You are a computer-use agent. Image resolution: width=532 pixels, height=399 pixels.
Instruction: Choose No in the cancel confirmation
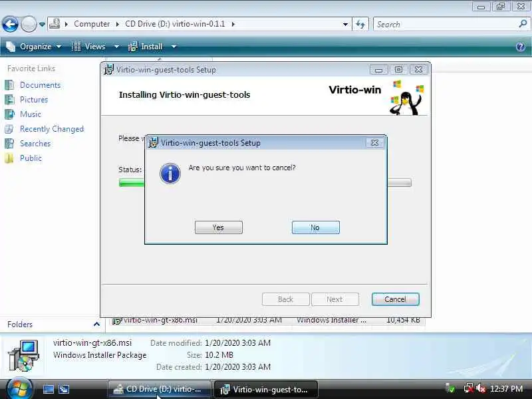[x=315, y=227]
